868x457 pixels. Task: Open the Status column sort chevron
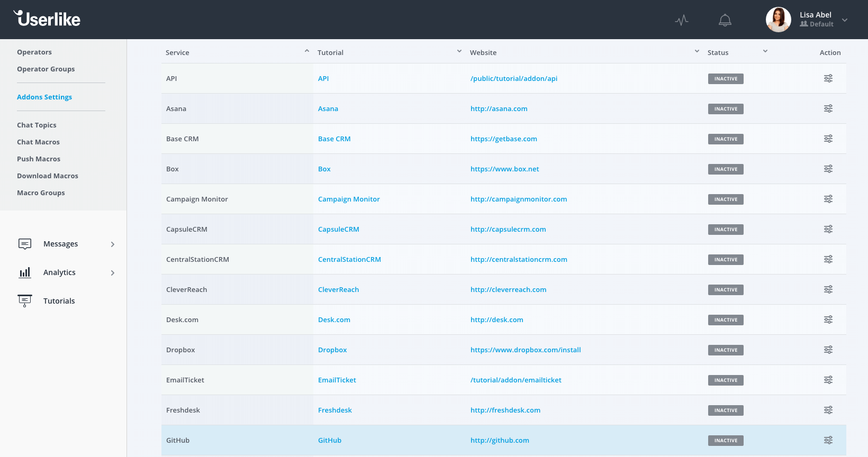tap(765, 51)
